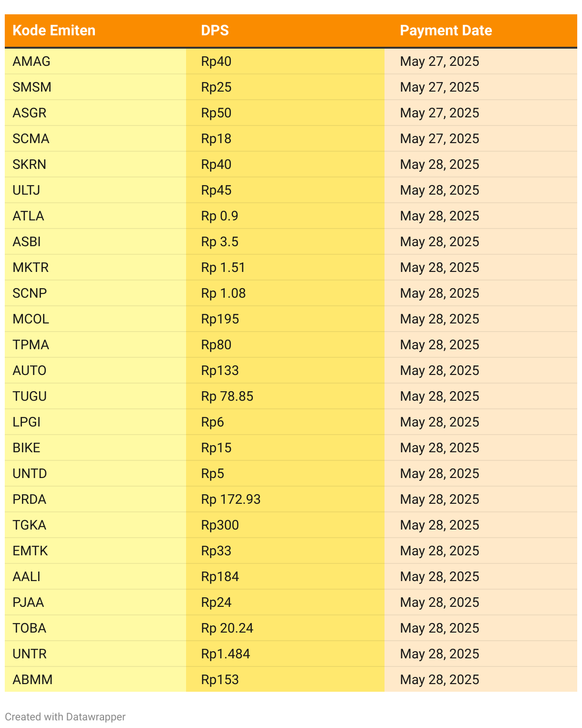Click the UNTR emiten code

(30, 654)
